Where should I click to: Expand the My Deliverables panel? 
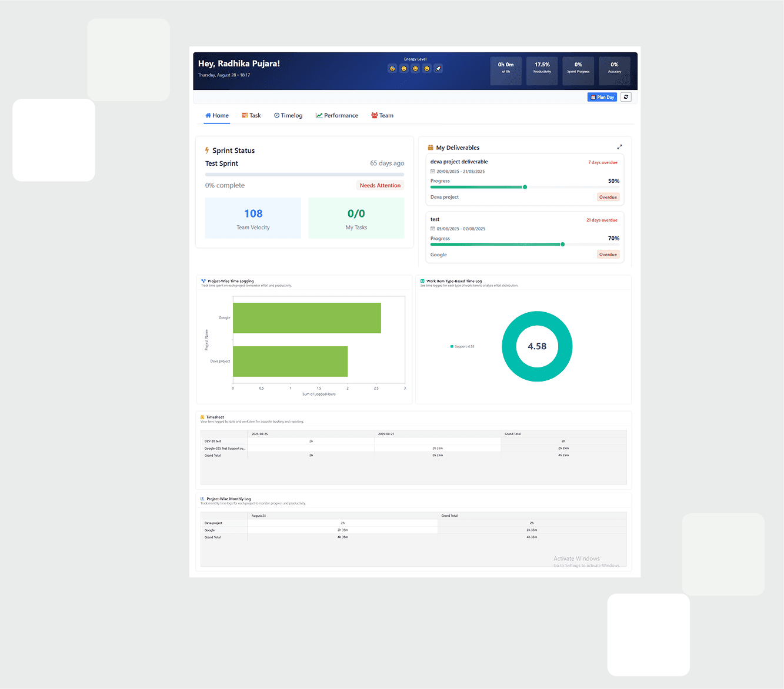[619, 147]
